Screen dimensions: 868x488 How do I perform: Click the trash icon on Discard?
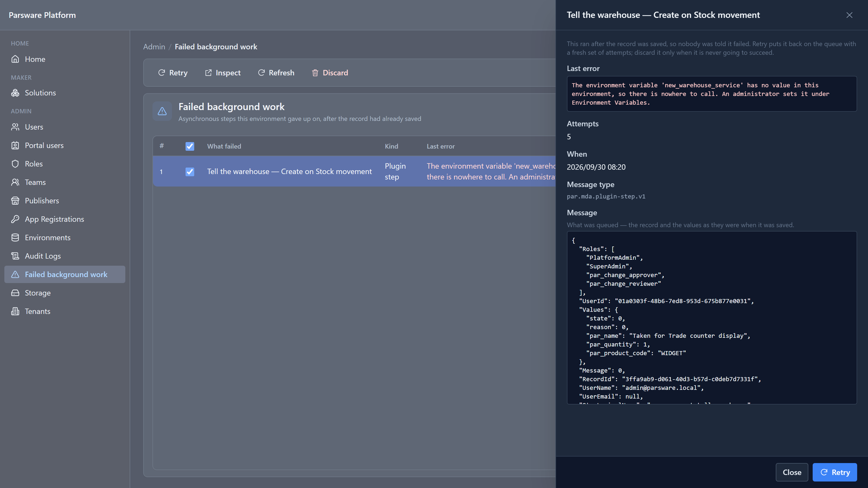coord(315,73)
